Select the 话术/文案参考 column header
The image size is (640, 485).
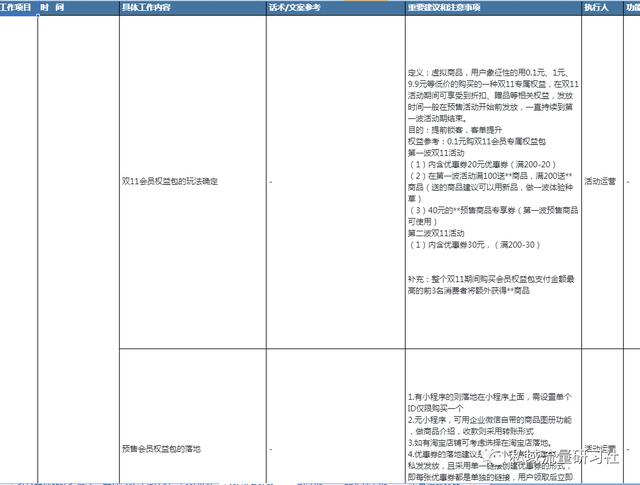[x=336, y=7]
